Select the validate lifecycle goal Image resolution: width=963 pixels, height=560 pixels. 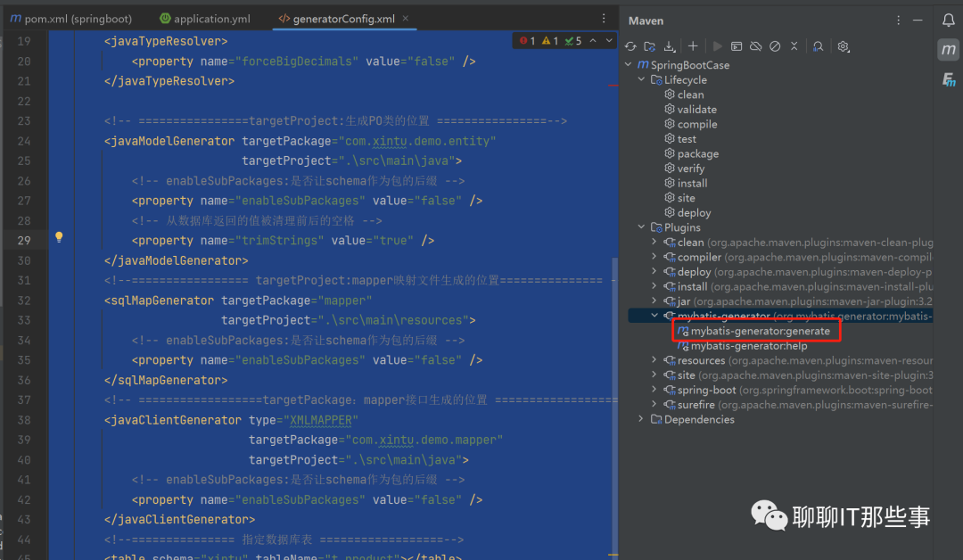point(690,110)
